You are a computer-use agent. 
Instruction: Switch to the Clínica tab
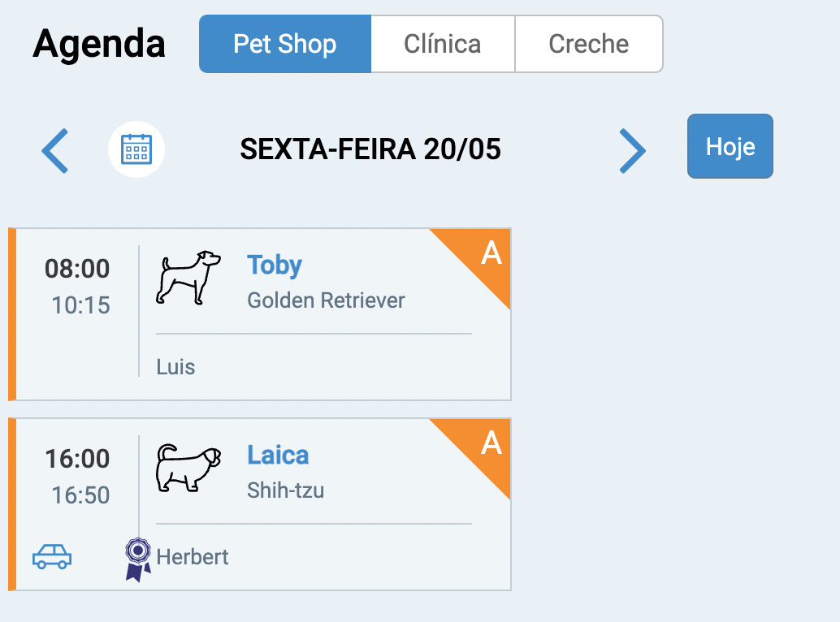443,44
